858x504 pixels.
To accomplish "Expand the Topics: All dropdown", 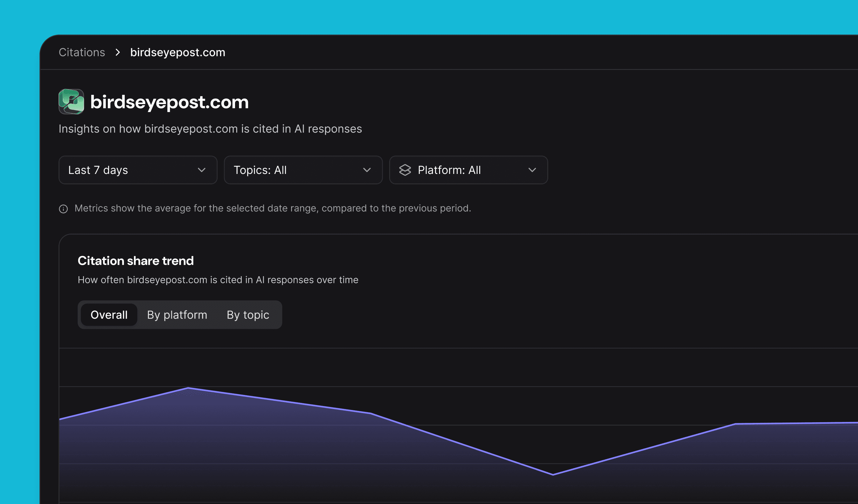I will pyautogui.click(x=303, y=170).
